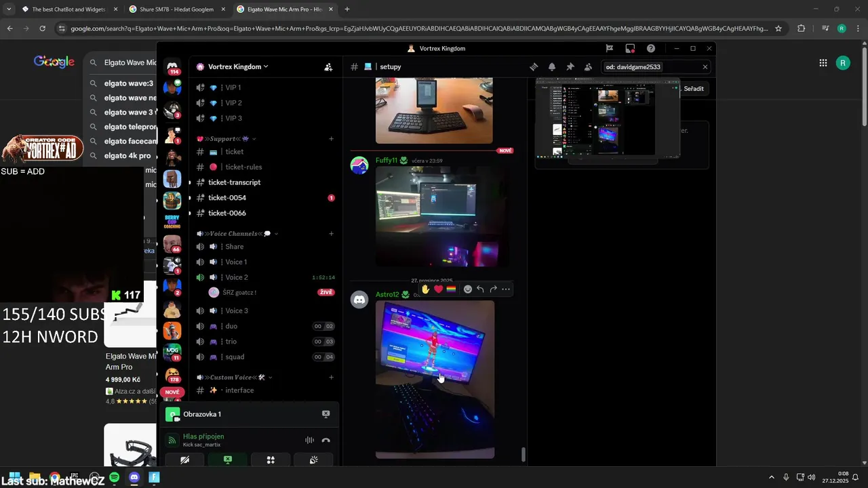Open the threads icon in channel header

point(534,67)
